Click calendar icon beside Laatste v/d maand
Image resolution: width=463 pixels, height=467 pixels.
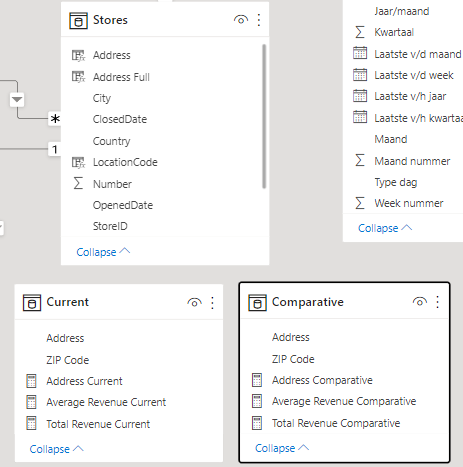(x=360, y=53)
